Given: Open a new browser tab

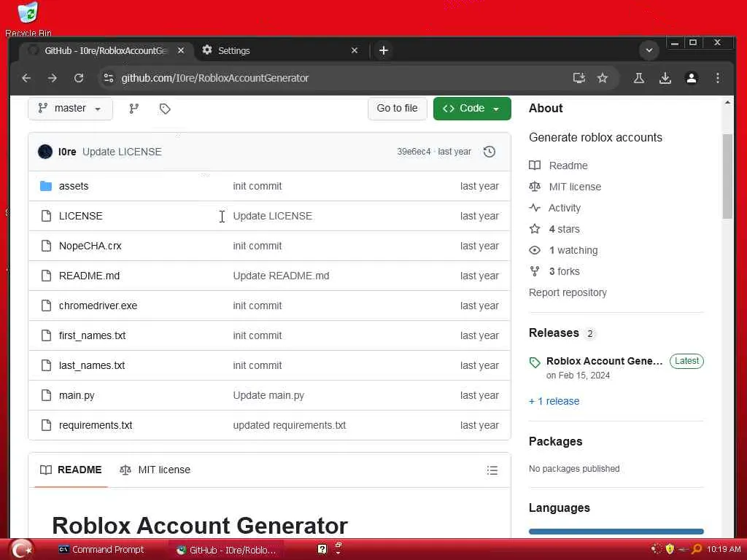Looking at the screenshot, I should pos(384,50).
